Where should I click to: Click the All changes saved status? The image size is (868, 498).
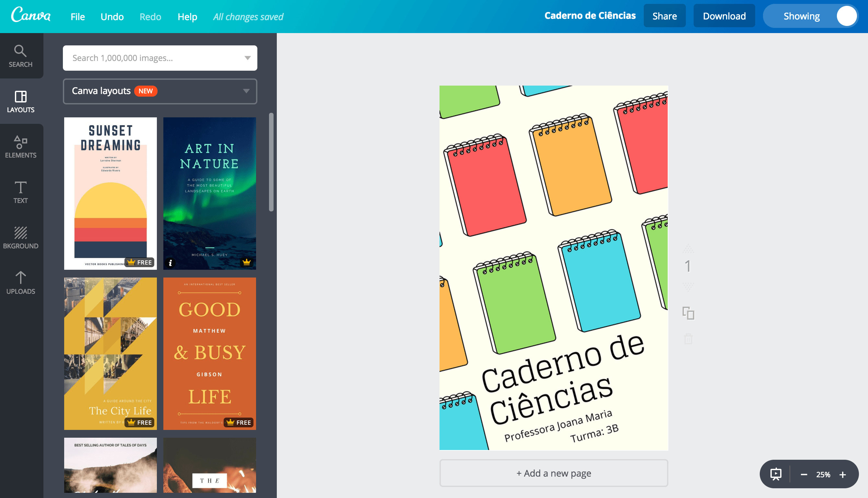pyautogui.click(x=248, y=17)
